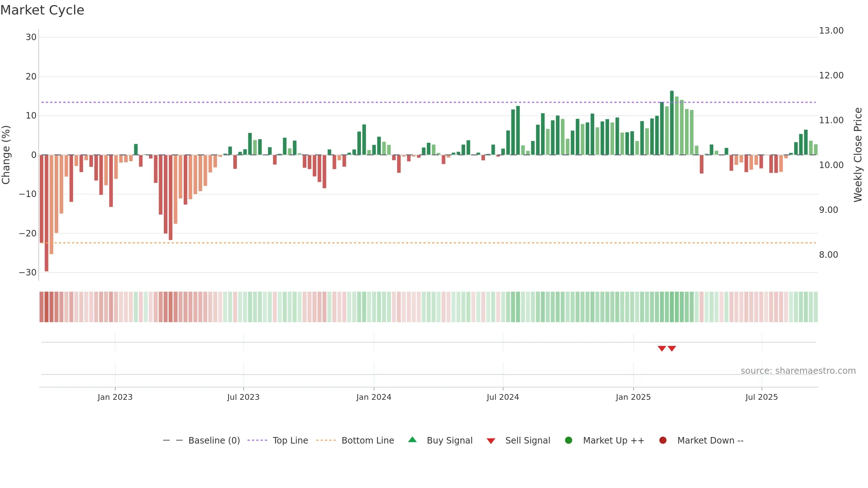Click the tallest green bar above the Top Line
The height and width of the screenshot is (488, 868).
pyautogui.click(x=672, y=123)
